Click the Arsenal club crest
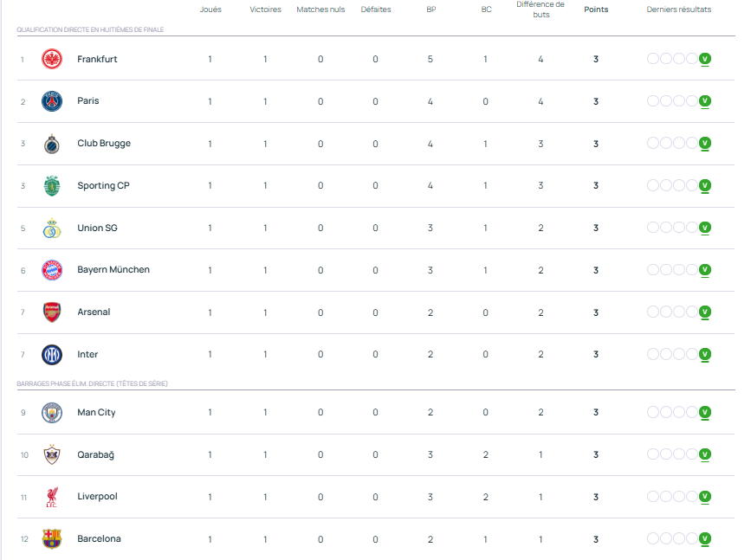 (x=52, y=312)
